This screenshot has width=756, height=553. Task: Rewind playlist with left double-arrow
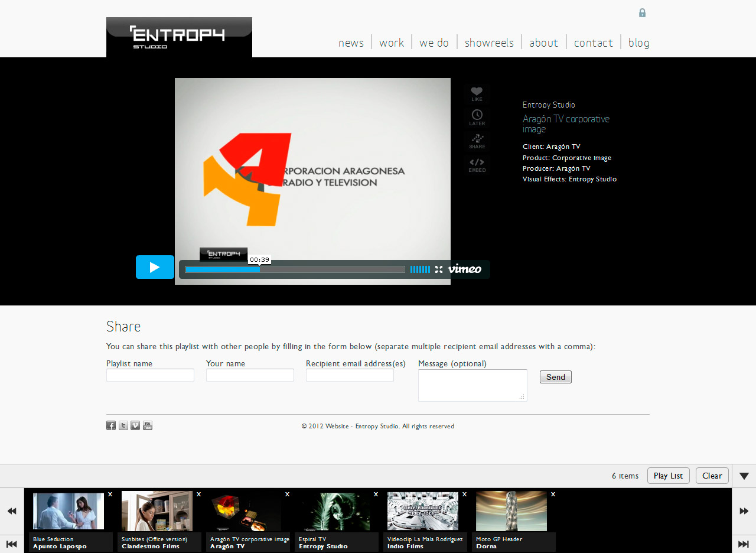(x=12, y=511)
